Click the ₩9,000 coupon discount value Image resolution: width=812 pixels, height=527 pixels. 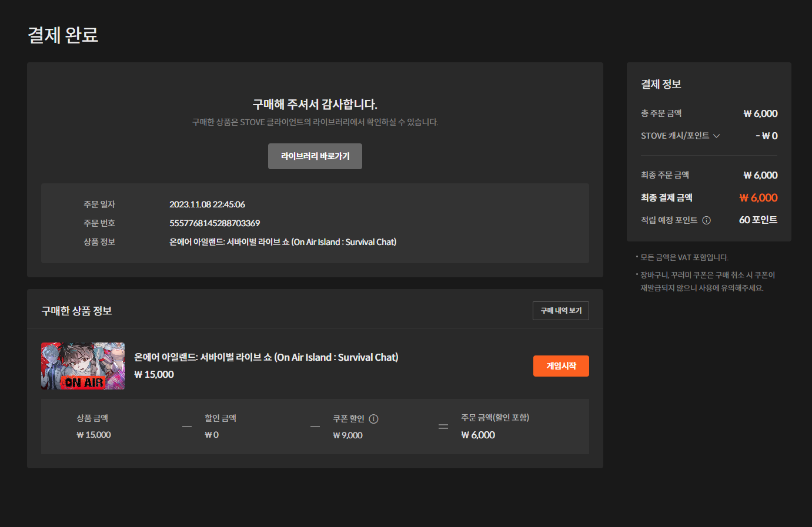click(x=347, y=435)
